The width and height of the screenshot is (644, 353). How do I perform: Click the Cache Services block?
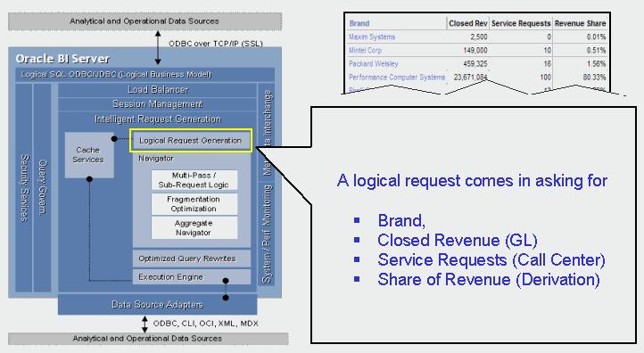coord(89,155)
